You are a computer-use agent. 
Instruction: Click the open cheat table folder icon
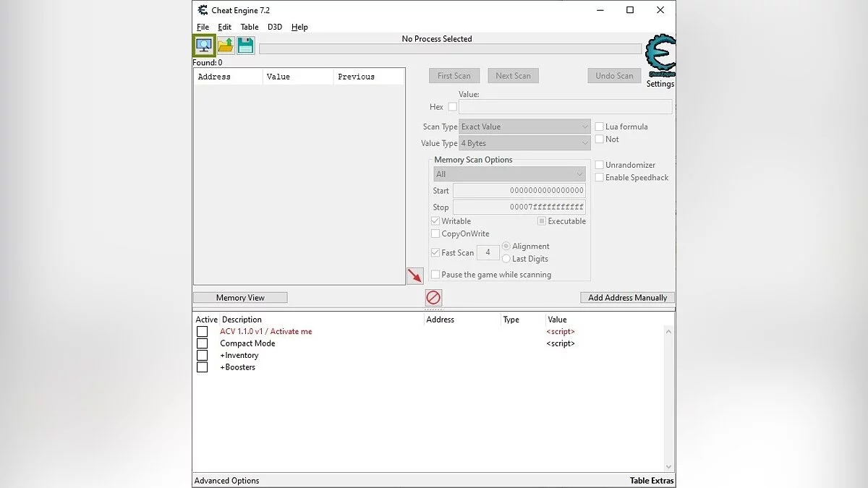tap(224, 45)
